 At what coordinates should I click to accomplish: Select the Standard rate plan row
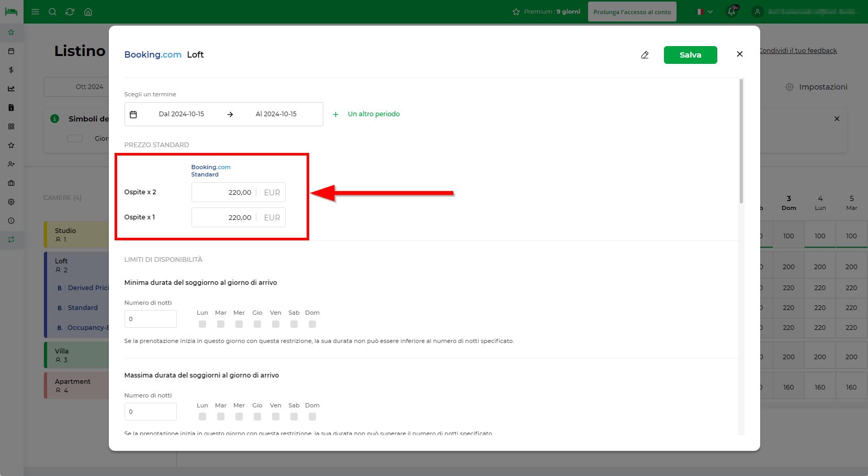point(78,308)
